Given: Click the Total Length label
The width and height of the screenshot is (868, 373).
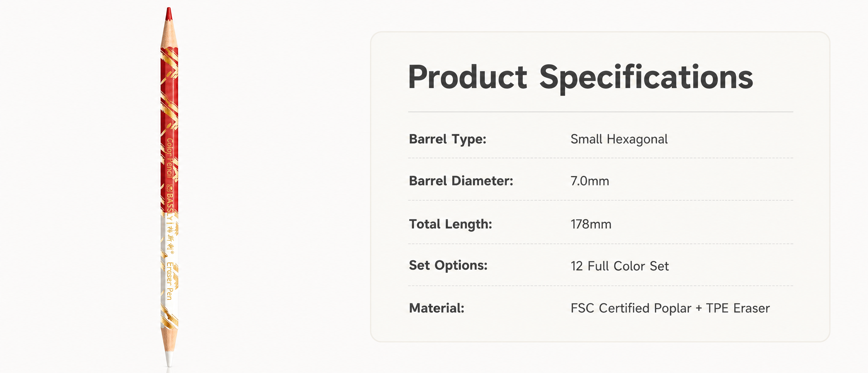Looking at the screenshot, I should 450,224.
